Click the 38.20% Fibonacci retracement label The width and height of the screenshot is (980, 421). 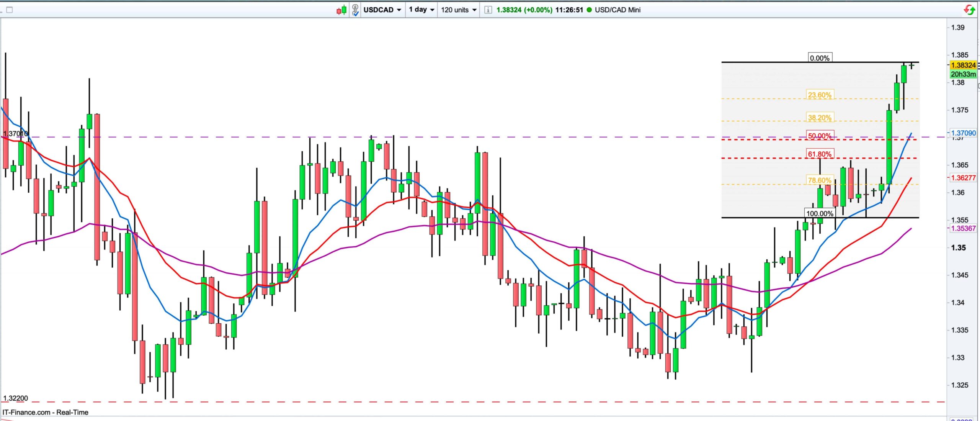pyautogui.click(x=820, y=118)
